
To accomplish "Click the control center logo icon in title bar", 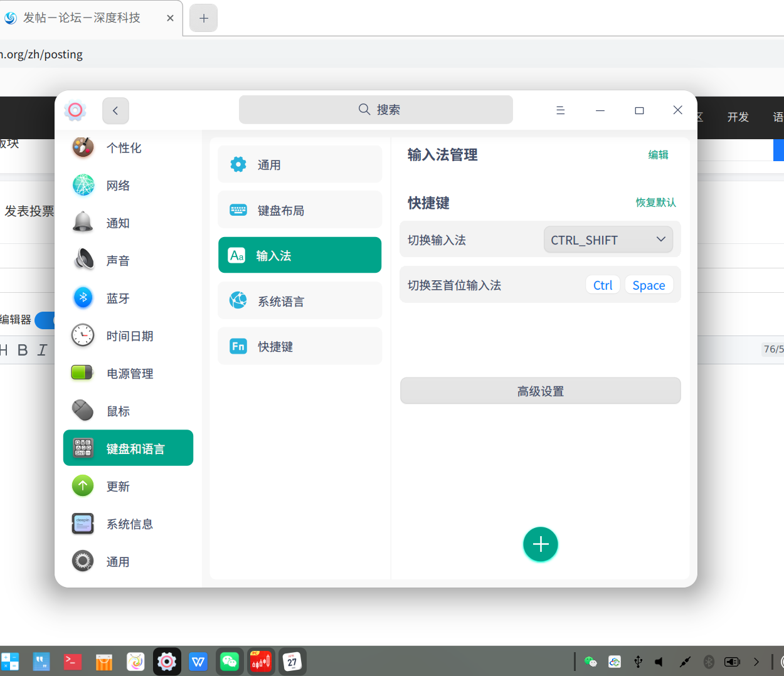I will [75, 110].
